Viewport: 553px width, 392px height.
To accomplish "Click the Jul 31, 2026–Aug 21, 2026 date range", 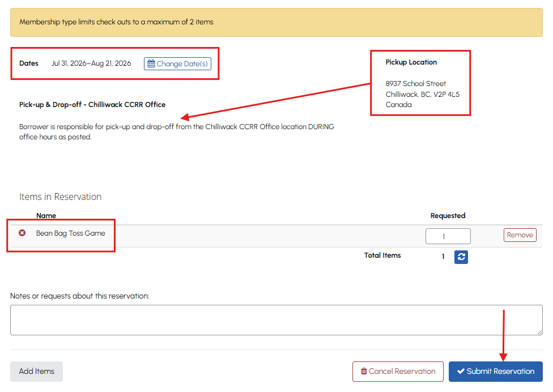I will (x=91, y=63).
